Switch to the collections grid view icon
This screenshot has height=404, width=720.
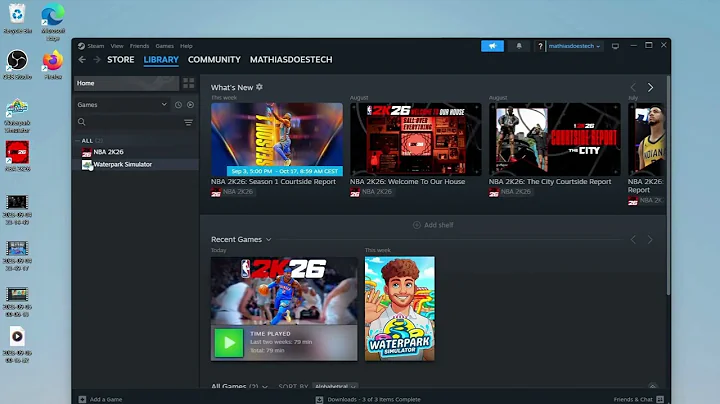(x=189, y=83)
